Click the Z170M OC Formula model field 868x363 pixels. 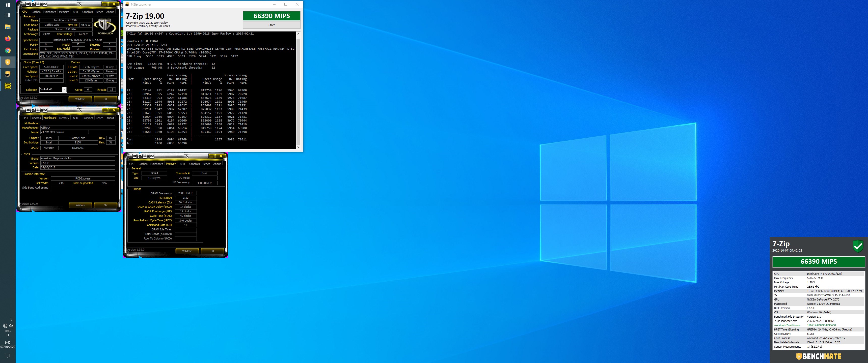pyautogui.click(x=64, y=132)
